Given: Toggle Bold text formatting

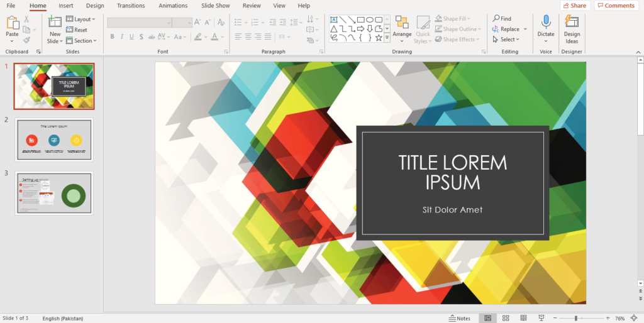Looking at the screenshot, I should point(113,37).
